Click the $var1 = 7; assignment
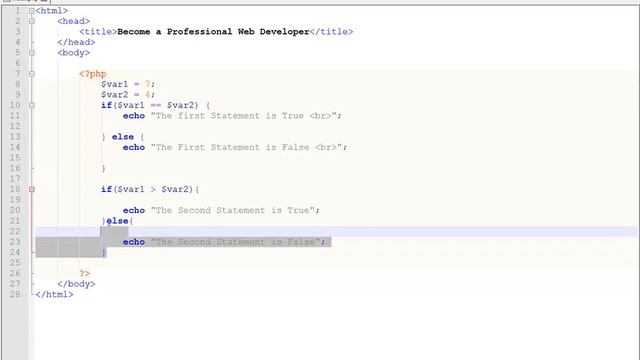The image size is (640, 360). (128, 84)
